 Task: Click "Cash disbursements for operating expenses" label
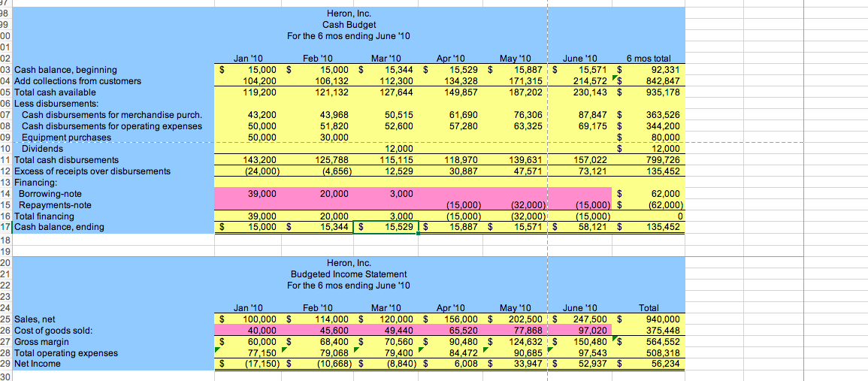coord(113,126)
